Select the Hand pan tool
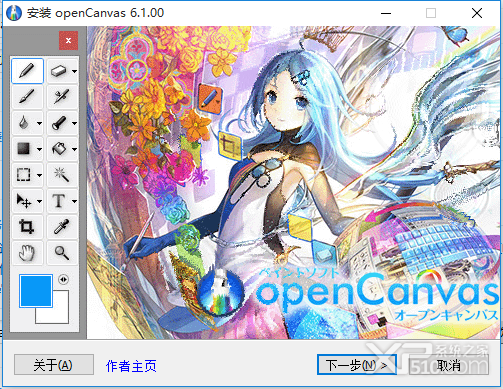503x389 pixels. click(27, 253)
